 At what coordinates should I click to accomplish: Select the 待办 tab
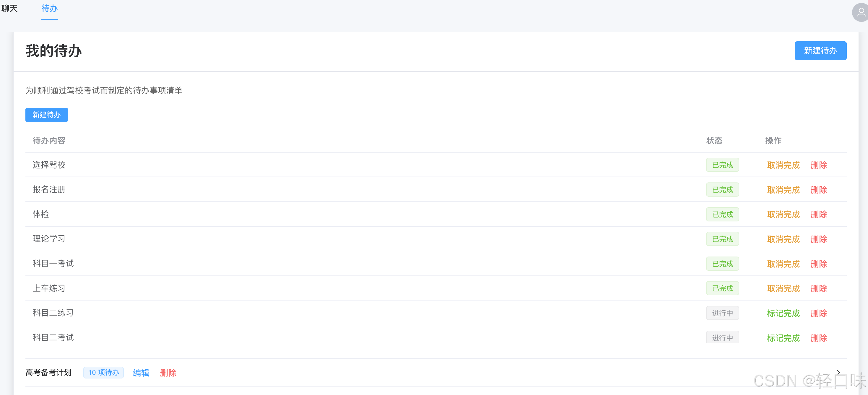(50, 9)
